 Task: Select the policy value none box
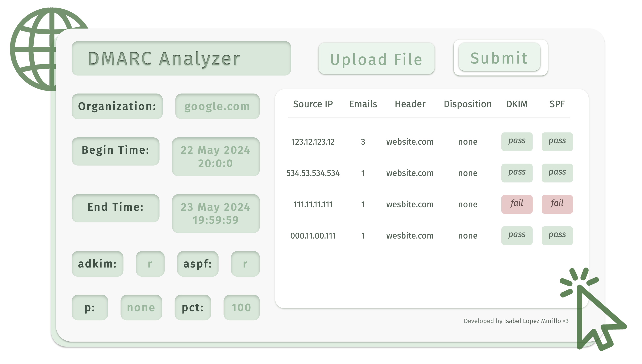click(x=141, y=307)
